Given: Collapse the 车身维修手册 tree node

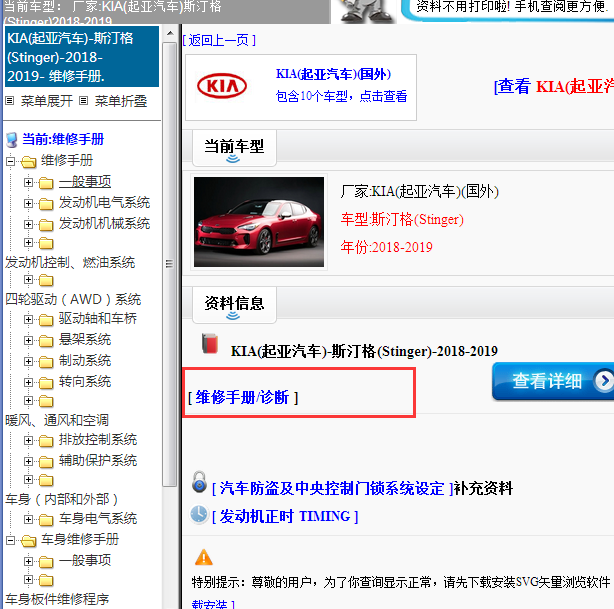Looking at the screenshot, I should [11, 541].
